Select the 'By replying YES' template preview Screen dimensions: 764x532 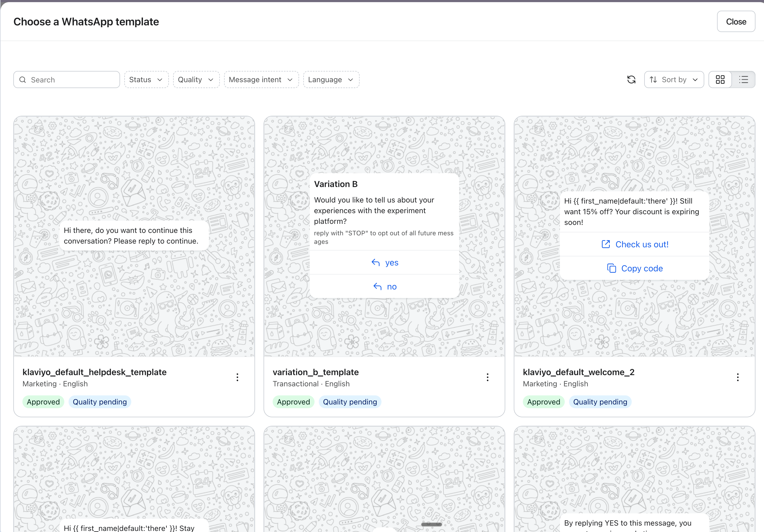click(635, 479)
